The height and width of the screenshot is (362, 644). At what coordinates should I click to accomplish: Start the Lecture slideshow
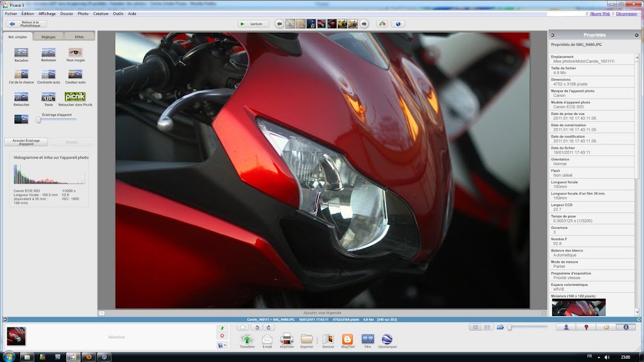253,24
